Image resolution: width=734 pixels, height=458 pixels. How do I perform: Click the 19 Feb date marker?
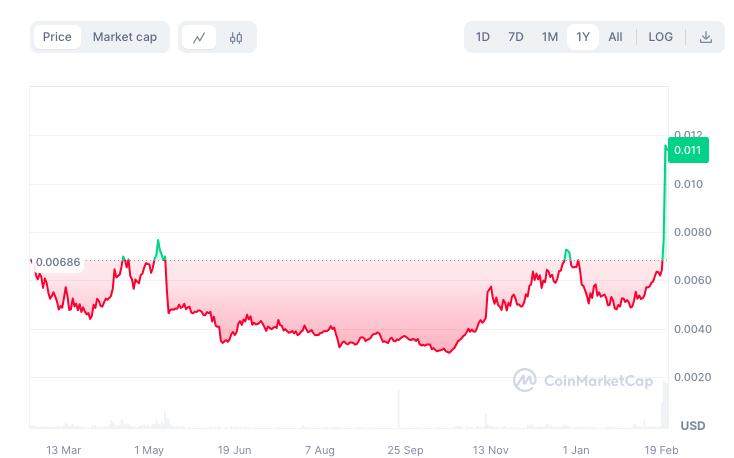662,450
